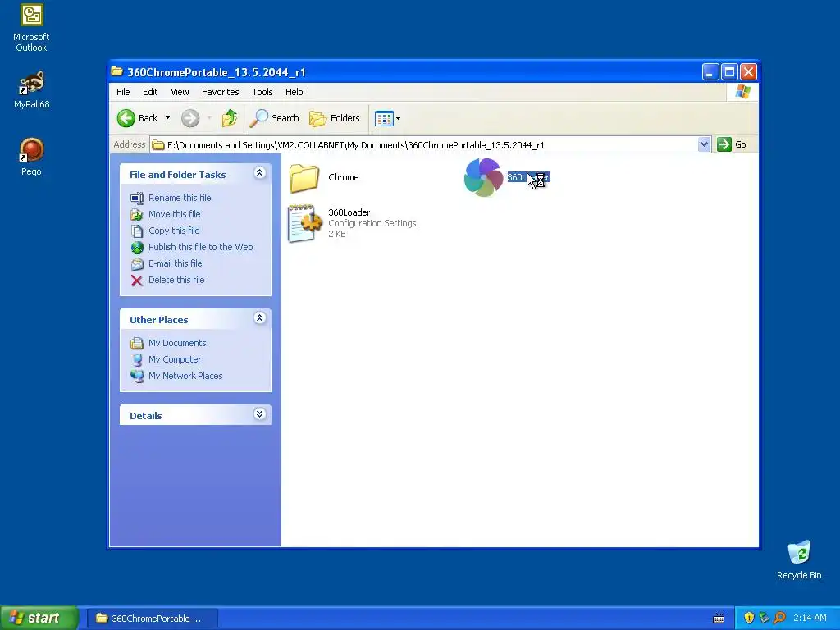Open the Help menu
Image resolution: width=840 pixels, height=630 pixels.
(294, 92)
